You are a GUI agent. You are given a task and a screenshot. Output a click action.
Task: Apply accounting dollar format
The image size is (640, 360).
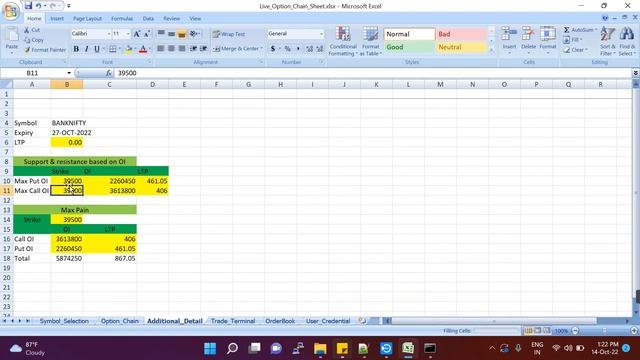point(273,49)
